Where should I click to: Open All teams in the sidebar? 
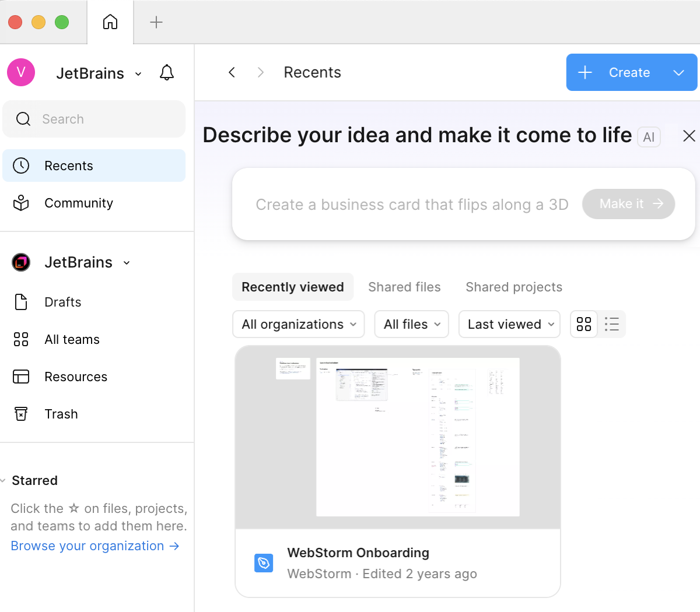tap(94, 339)
